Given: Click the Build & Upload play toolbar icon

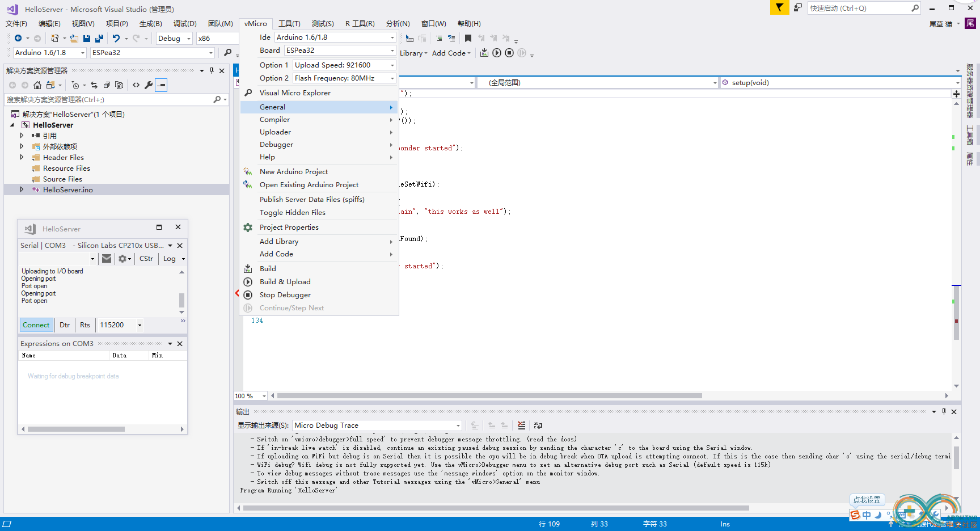Looking at the screenshot, I should pos(497,53).
